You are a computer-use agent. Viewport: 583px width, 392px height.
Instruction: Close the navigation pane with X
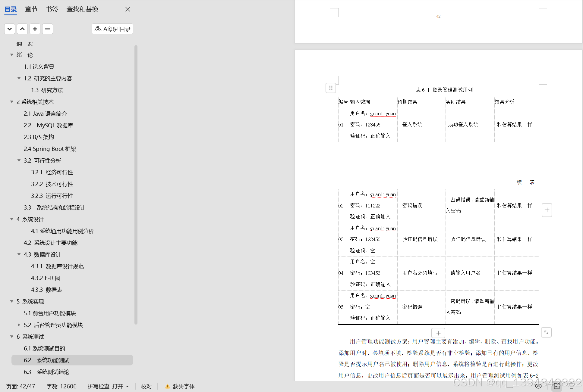coord(128,9)
